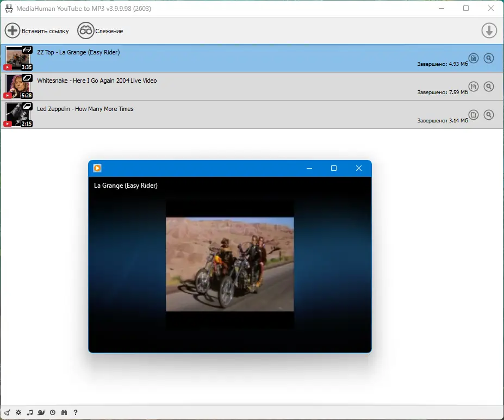Click Led Zeppelin video thumbnail
The height and width of the screenshot is (420, 504).
(18, 115)
